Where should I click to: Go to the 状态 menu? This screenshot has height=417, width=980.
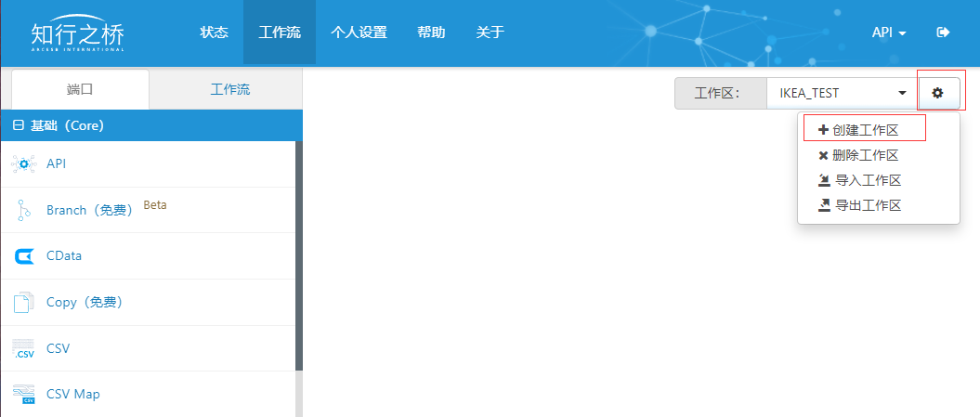point(214,33)
